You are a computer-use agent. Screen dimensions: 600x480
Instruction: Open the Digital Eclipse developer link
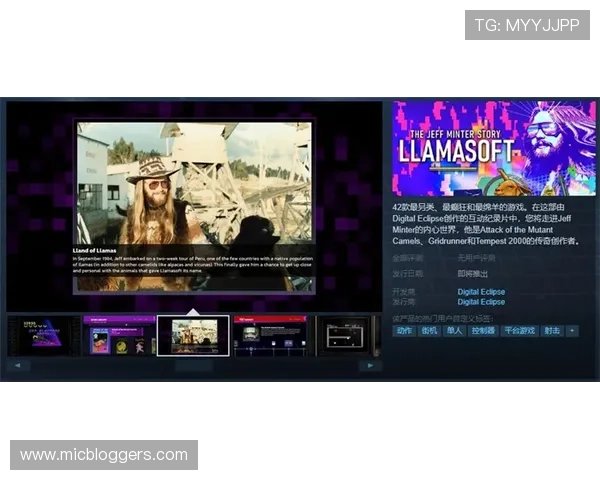(x=481, y=292)
